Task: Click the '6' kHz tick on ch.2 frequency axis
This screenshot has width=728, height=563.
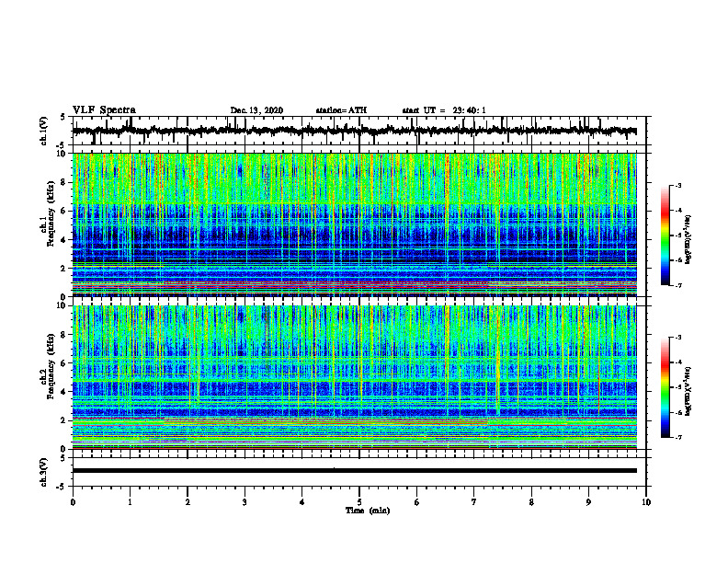Action: coord(64,363)
